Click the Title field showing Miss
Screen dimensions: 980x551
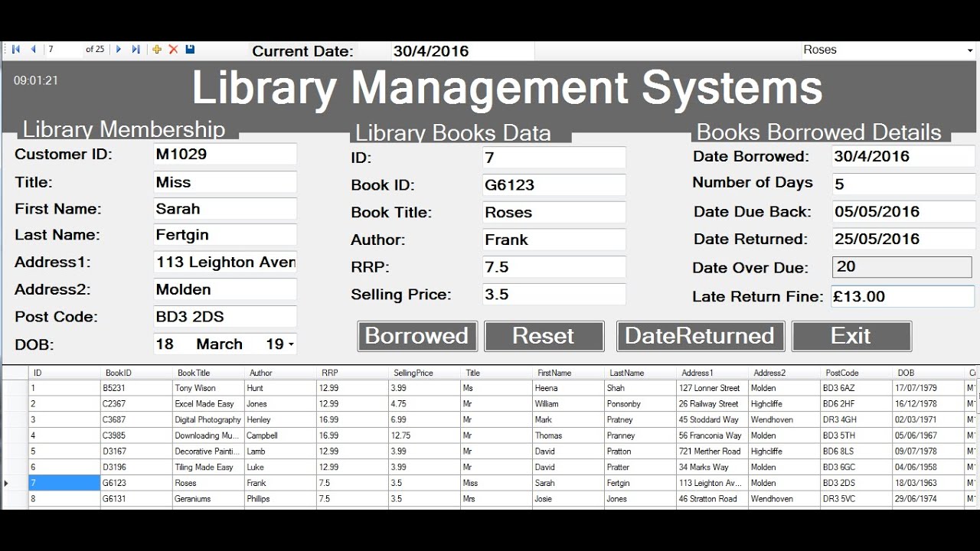click(x=225, y=182)
